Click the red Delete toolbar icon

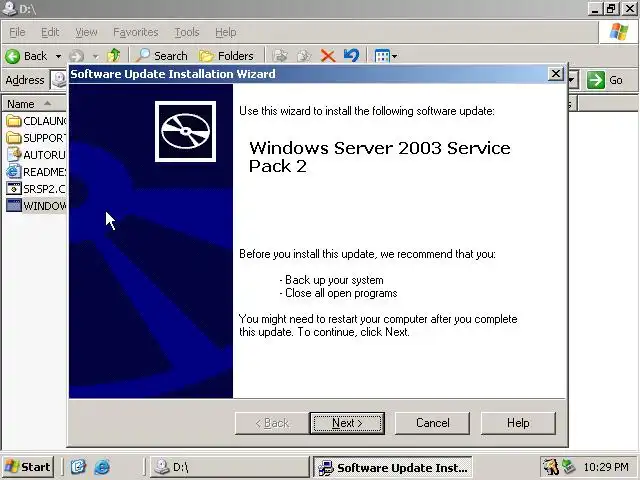coord(328,56)
